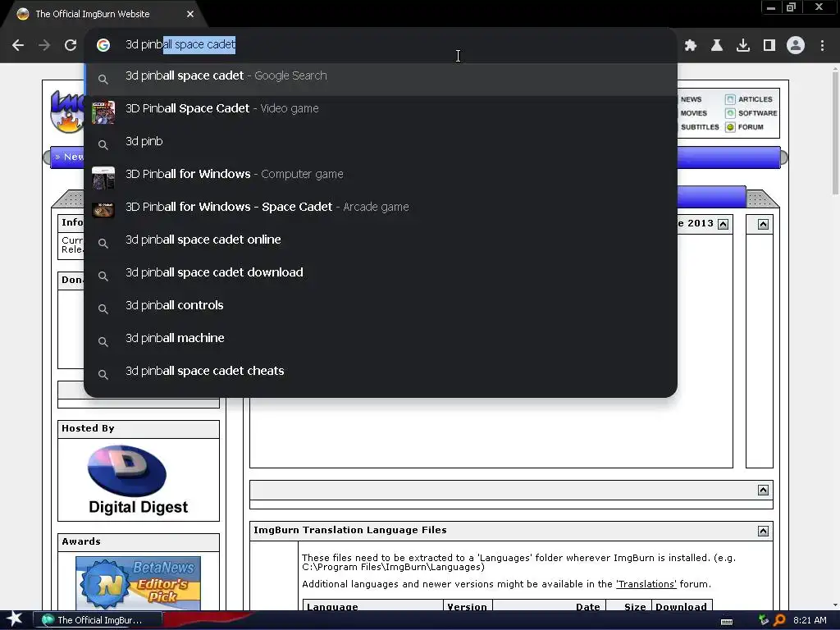Collapse the narrow right-side panel
The image size is (840, 630).
[764, 224]
